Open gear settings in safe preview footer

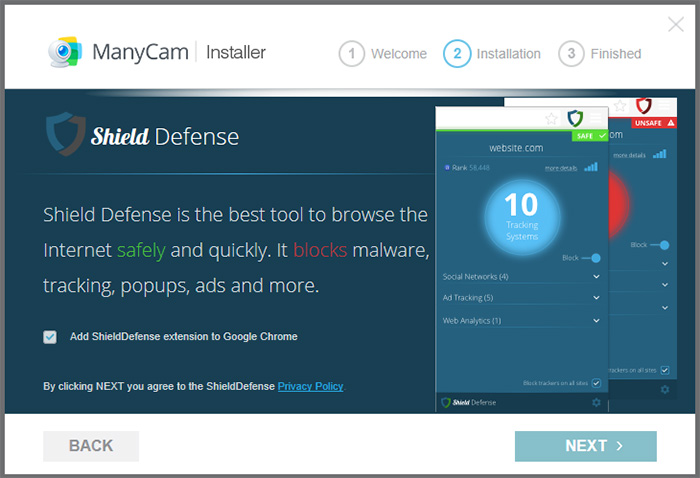[596, 403]
